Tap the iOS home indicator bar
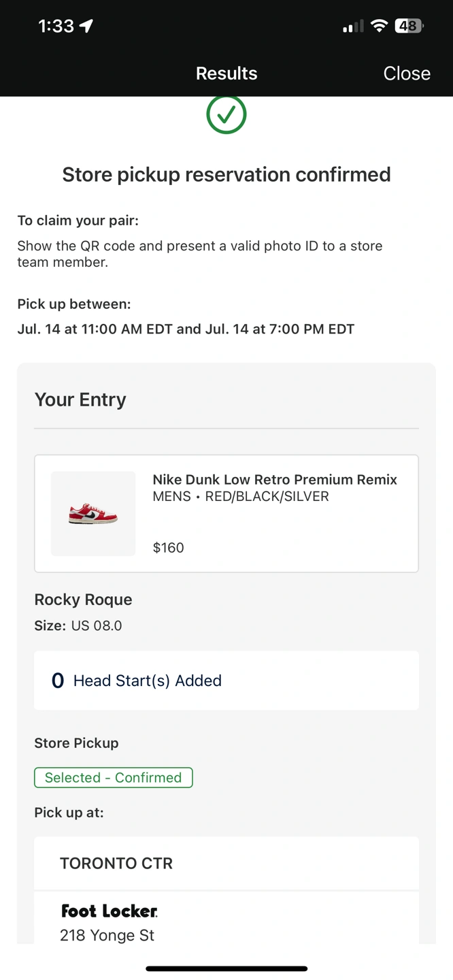The width and height of the screenshot is (453, 980). (227, 968)
